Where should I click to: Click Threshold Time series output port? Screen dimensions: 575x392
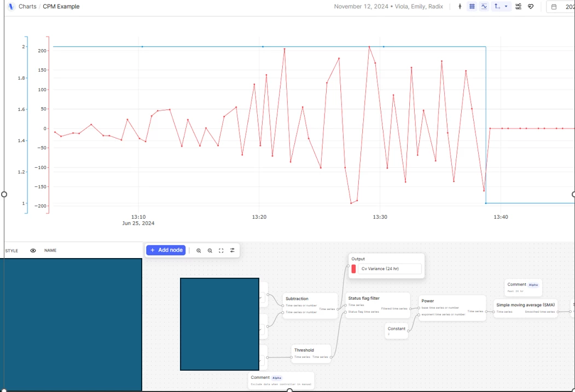coord(331,357)
